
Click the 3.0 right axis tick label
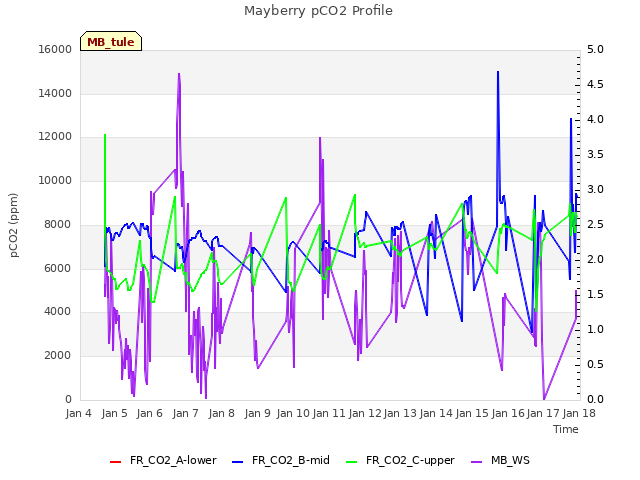pos(595,189)
